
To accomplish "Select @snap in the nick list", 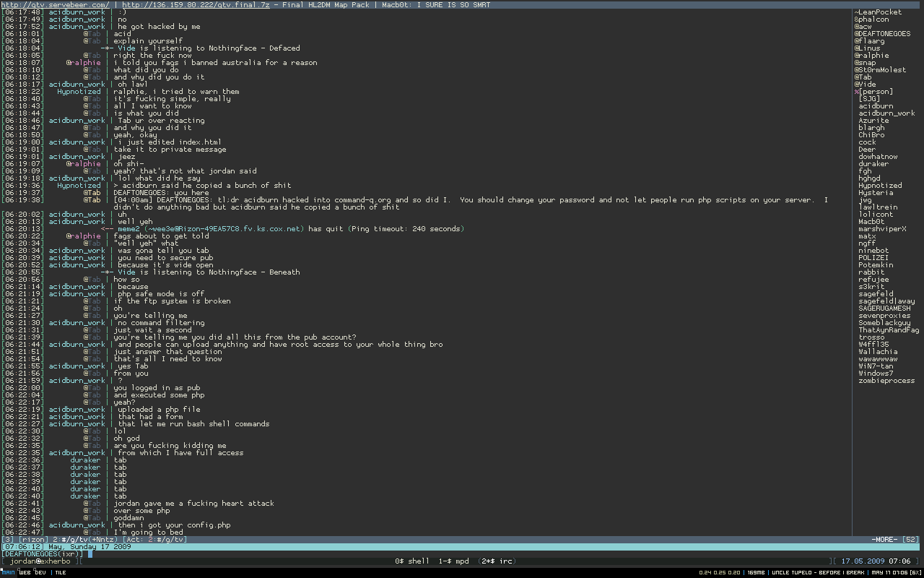I will click(865, 63).
